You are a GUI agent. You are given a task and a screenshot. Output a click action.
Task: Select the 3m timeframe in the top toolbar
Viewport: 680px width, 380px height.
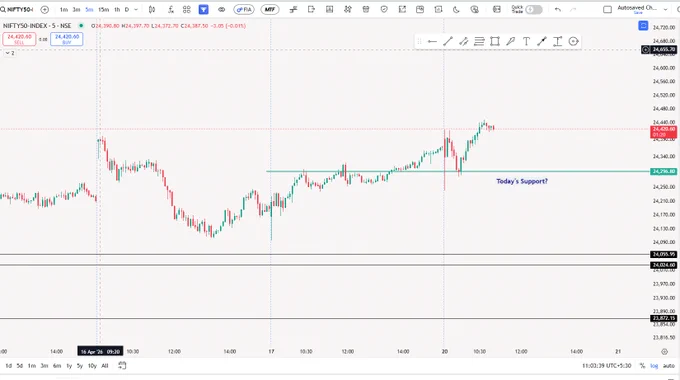76,10
